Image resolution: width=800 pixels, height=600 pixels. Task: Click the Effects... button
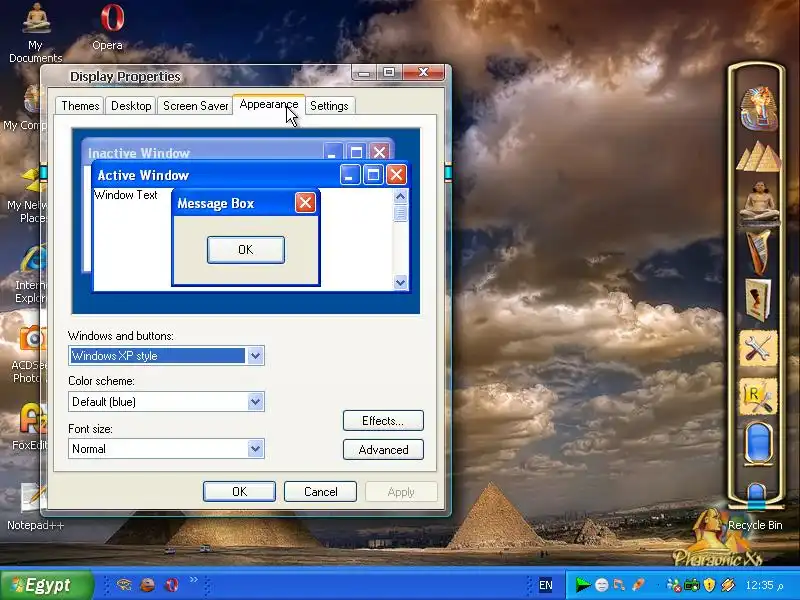coord(383,421)
